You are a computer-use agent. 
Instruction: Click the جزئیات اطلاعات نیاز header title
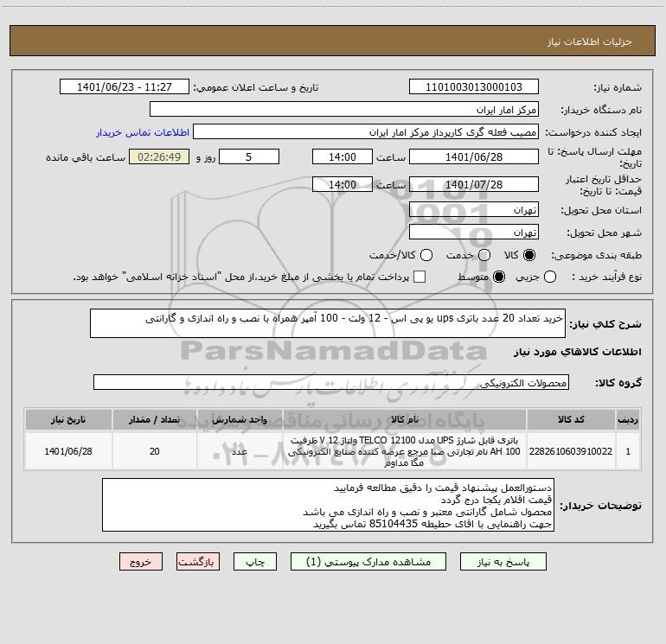pos(590,41)
